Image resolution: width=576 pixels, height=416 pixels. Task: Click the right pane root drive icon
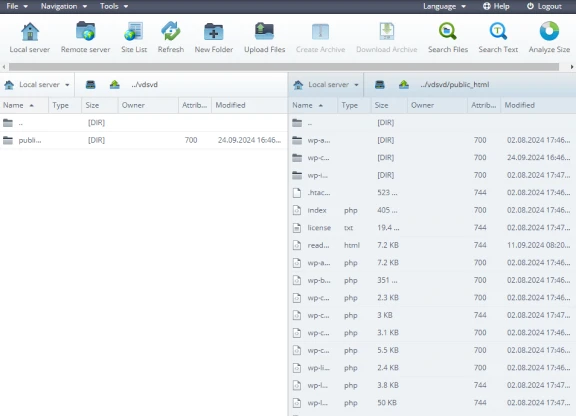380,85
